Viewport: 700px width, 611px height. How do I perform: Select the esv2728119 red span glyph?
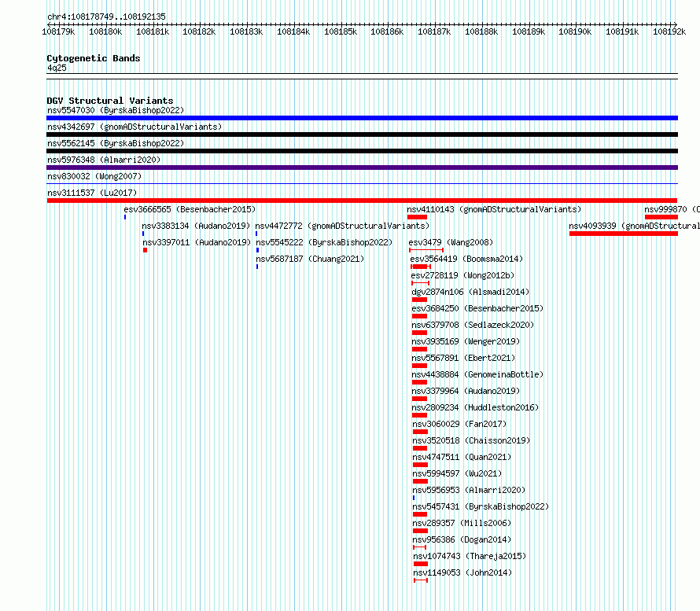(420, 283)
